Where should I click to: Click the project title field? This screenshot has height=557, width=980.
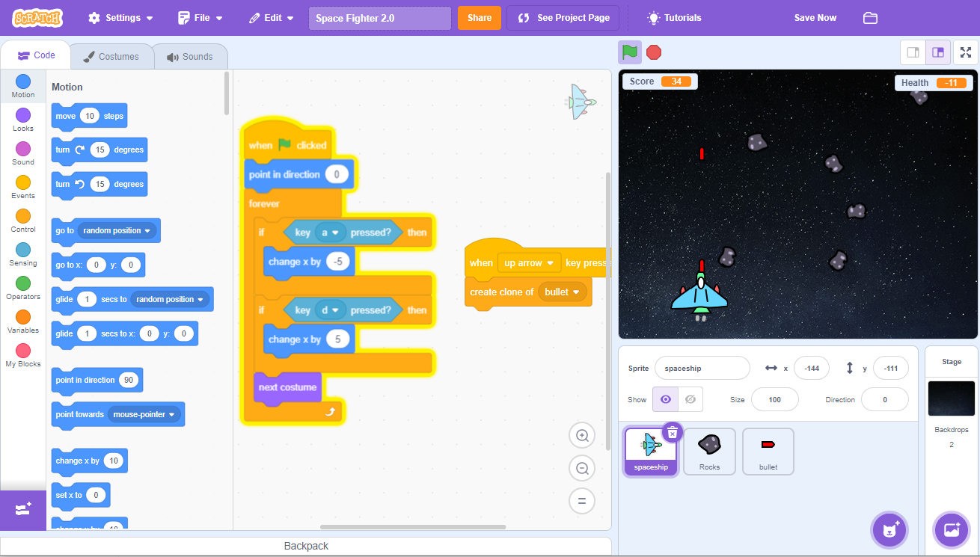(x=380, y=18)
